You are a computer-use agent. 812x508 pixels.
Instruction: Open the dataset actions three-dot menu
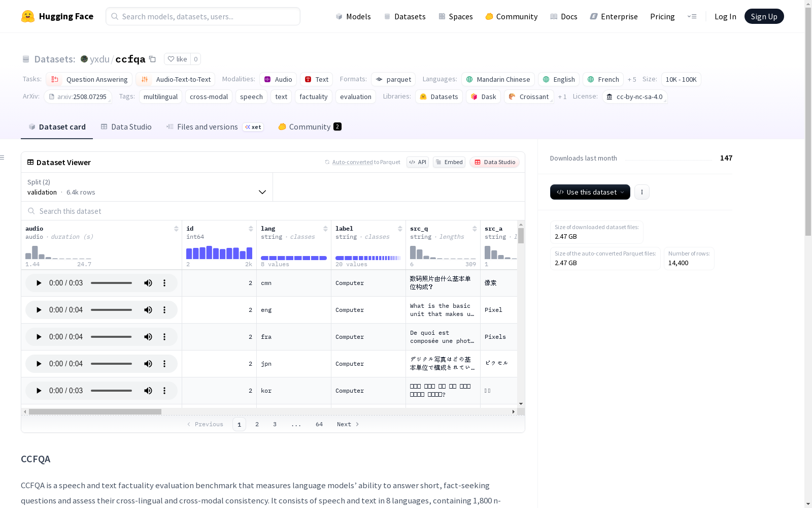[642, 192]
